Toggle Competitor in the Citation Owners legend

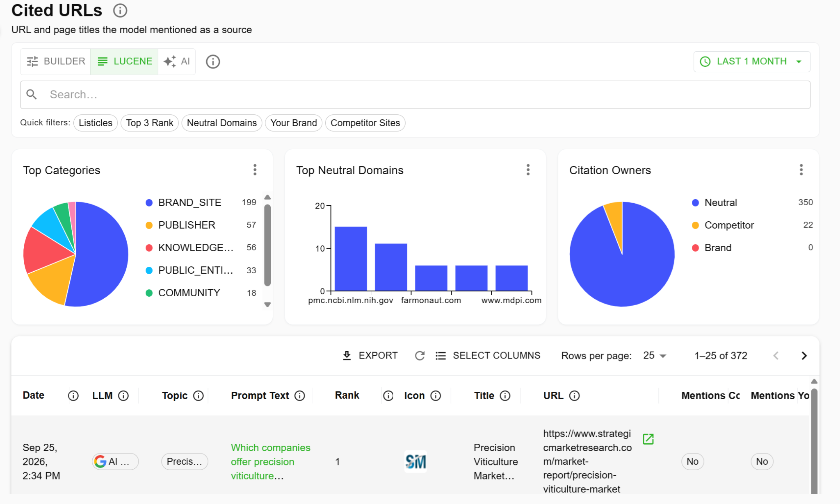752,225
